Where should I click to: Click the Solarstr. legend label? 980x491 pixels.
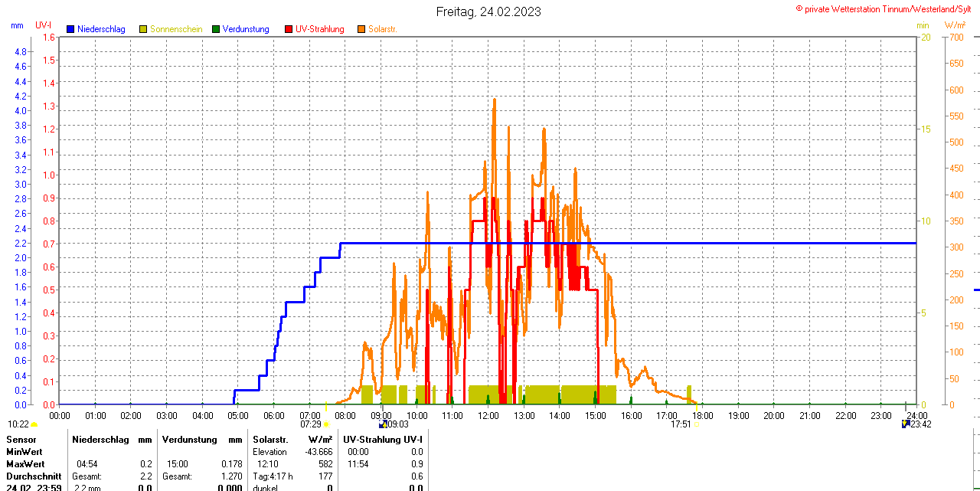(382, 29)
